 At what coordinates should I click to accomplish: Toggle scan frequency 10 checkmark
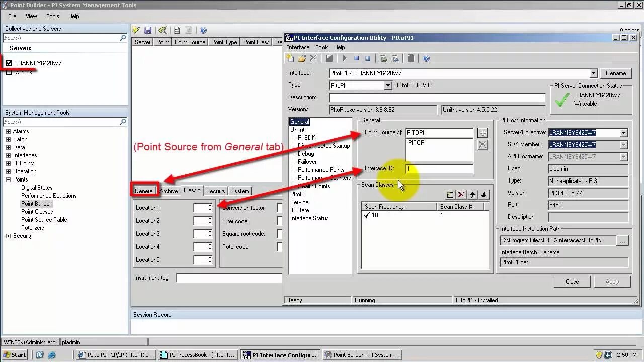pos(367,215)
